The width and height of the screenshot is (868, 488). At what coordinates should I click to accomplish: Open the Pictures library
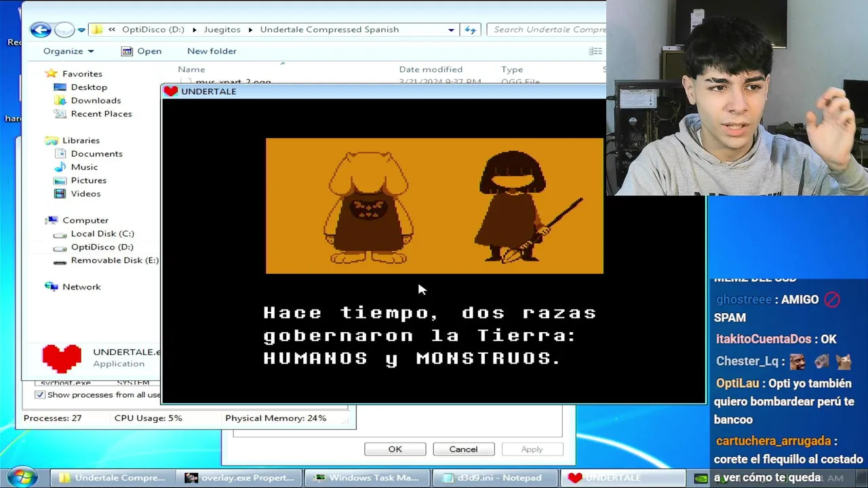(88, 180)
